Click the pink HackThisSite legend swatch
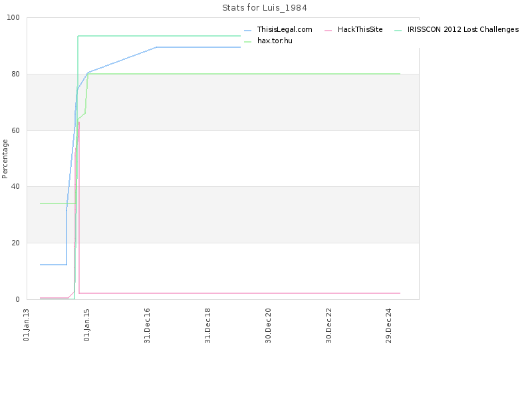 328,30
